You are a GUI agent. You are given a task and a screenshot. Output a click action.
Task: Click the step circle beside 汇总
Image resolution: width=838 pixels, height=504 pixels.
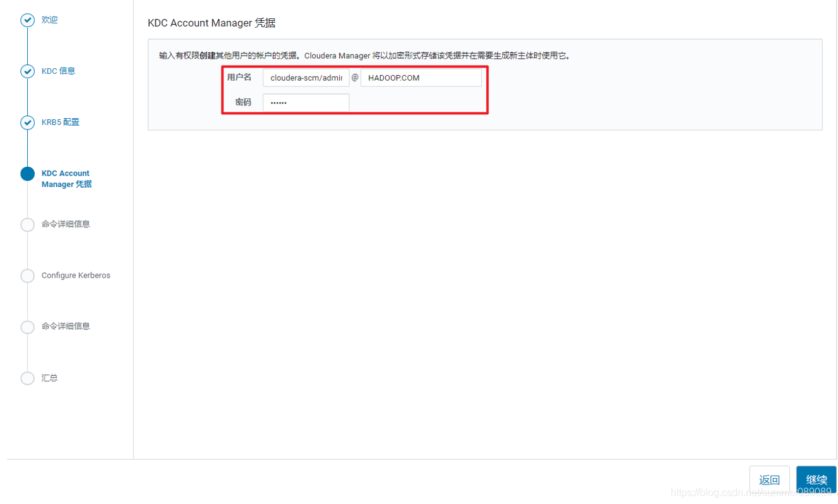click(27, 378)
